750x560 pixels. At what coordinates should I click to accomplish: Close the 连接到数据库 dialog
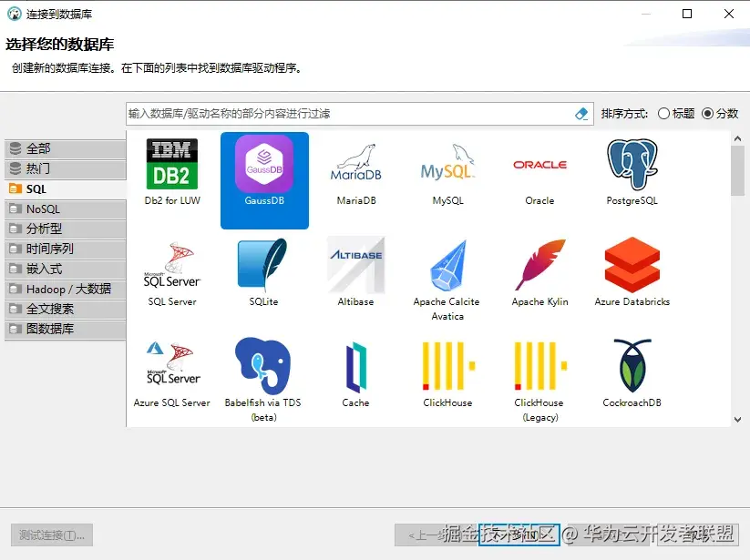tap(728, 14)
